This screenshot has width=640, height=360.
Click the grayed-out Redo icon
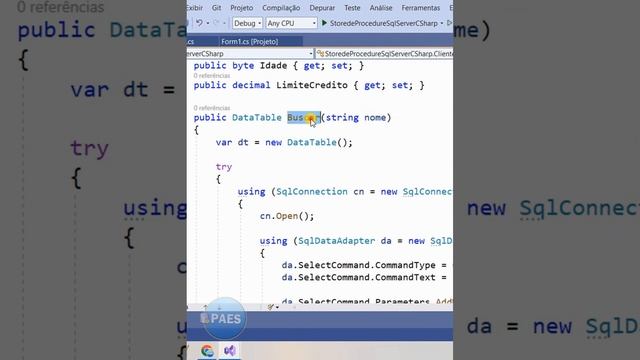tap(216, 23)
